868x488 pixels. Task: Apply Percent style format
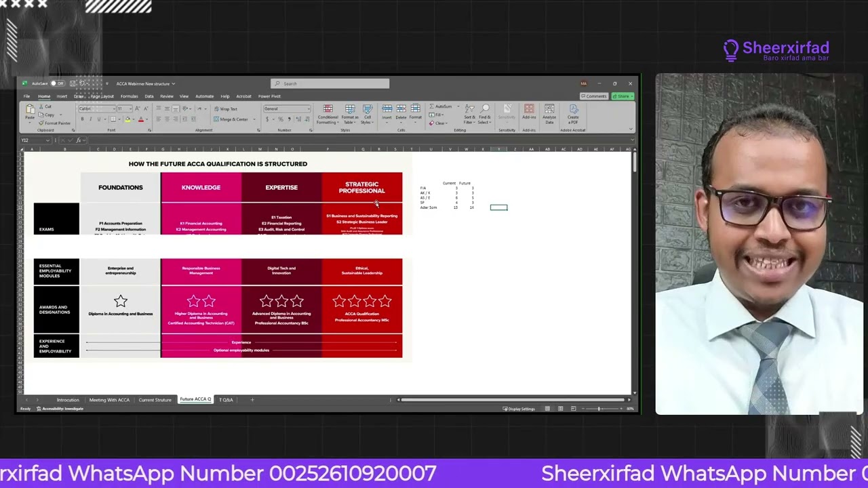(x=280, y=120)
